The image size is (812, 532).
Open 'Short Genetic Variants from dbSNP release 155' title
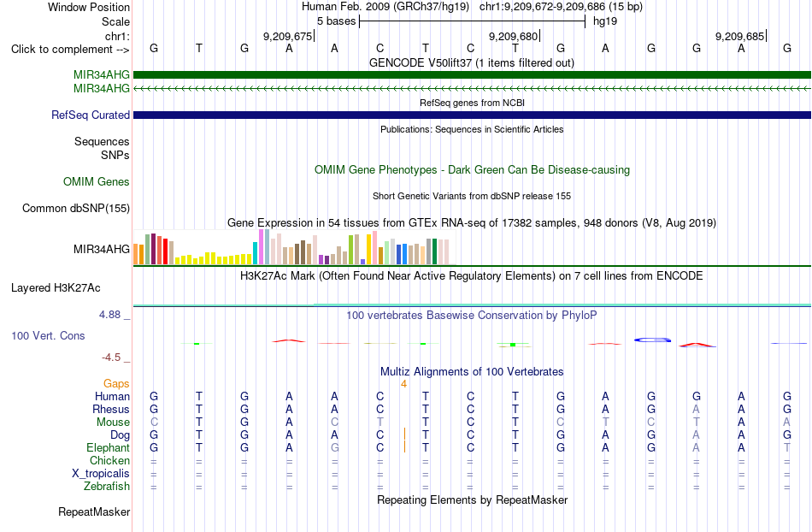click(472, 196)
